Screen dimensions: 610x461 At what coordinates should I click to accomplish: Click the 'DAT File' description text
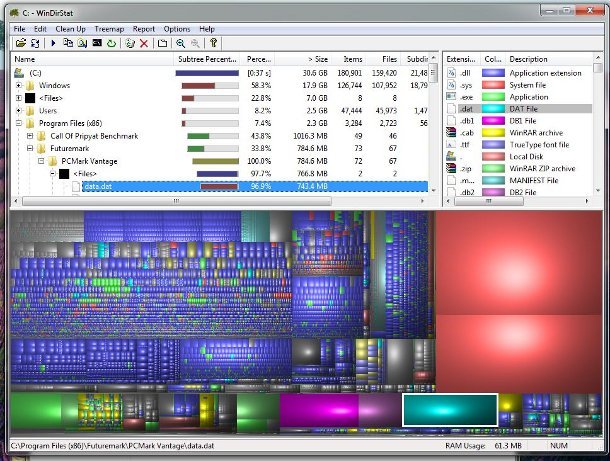click(x=523, y=109)
